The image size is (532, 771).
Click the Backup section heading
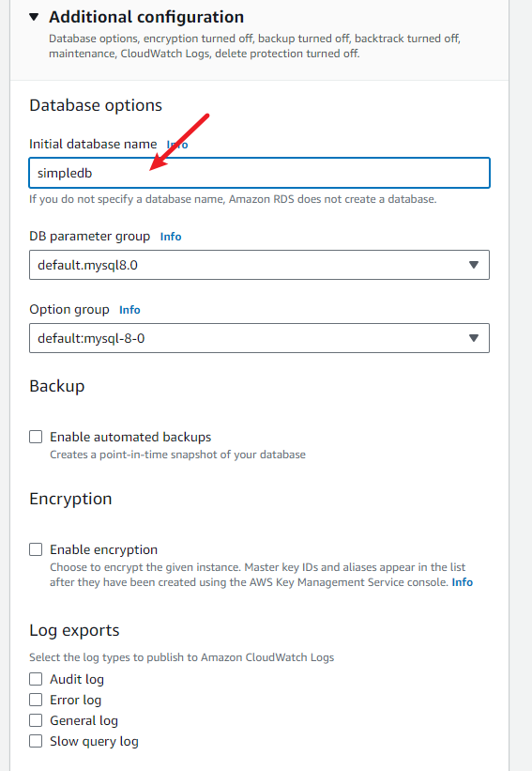pyautogui.click(x=57, y=387)
